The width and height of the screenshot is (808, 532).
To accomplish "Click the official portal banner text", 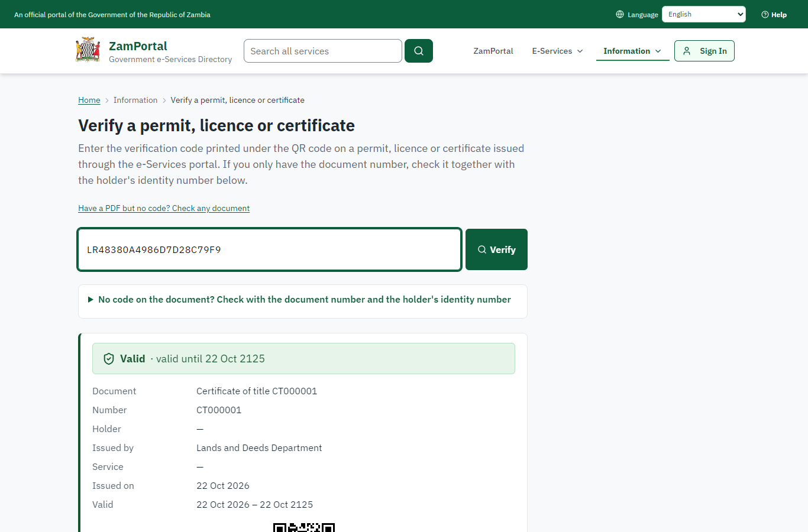I will 112,15.
